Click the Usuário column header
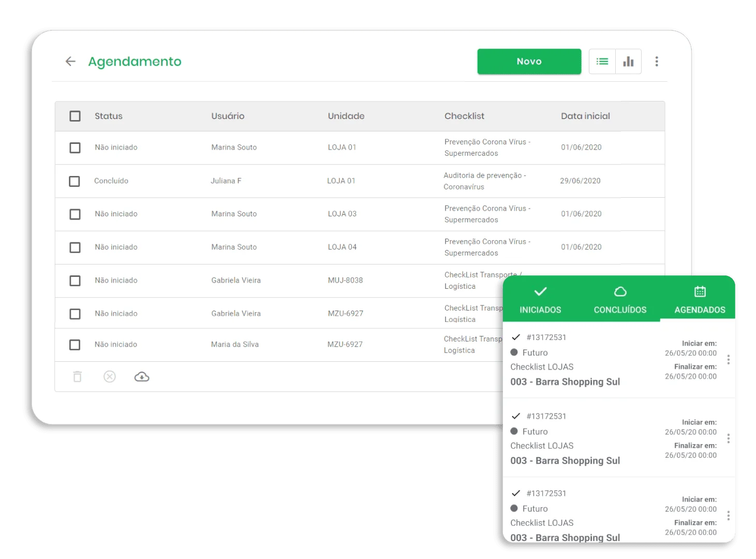The image size is (756, 559). click(228, 116)
